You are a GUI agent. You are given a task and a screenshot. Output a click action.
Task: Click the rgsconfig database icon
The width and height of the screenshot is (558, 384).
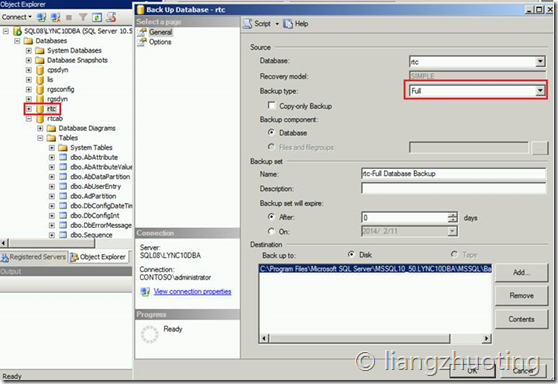click(40, 89)
